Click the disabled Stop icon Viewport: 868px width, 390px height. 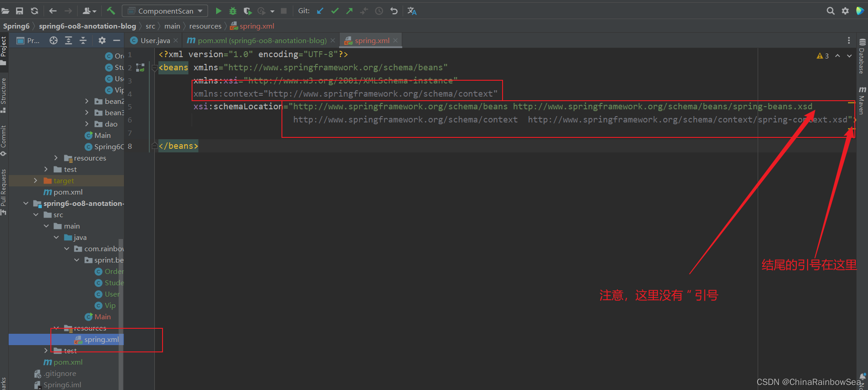click(x=284, y=11)
